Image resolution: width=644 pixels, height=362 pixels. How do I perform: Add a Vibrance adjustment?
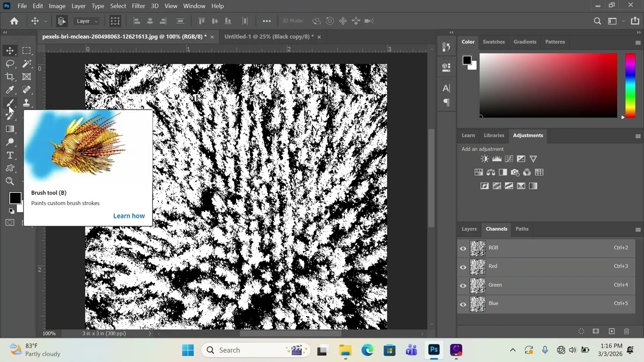point(533,159)
